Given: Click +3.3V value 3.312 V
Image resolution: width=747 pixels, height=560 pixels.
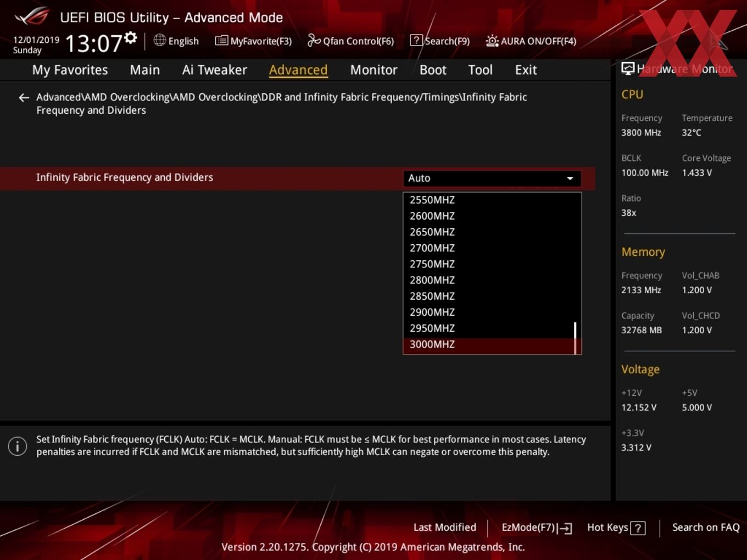Looking at the screenshot, I should (x=636, y=447).
